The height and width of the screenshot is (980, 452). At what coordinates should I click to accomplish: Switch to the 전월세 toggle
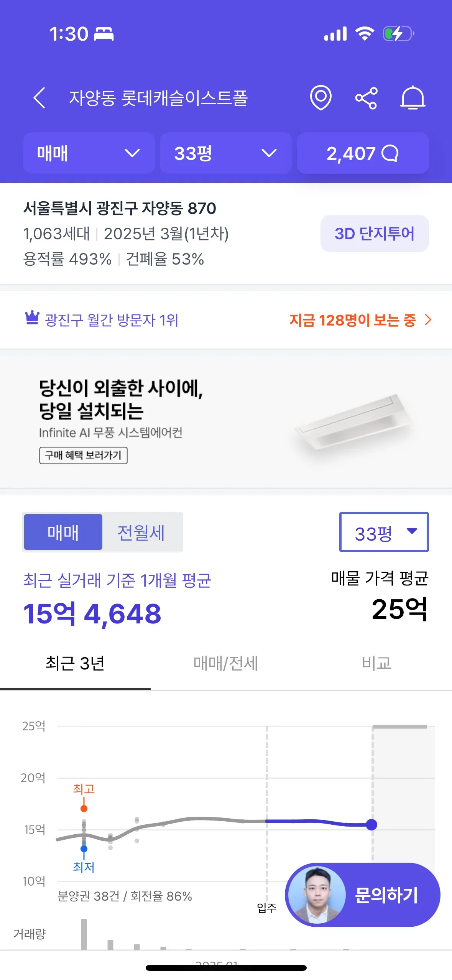point(141,532)
